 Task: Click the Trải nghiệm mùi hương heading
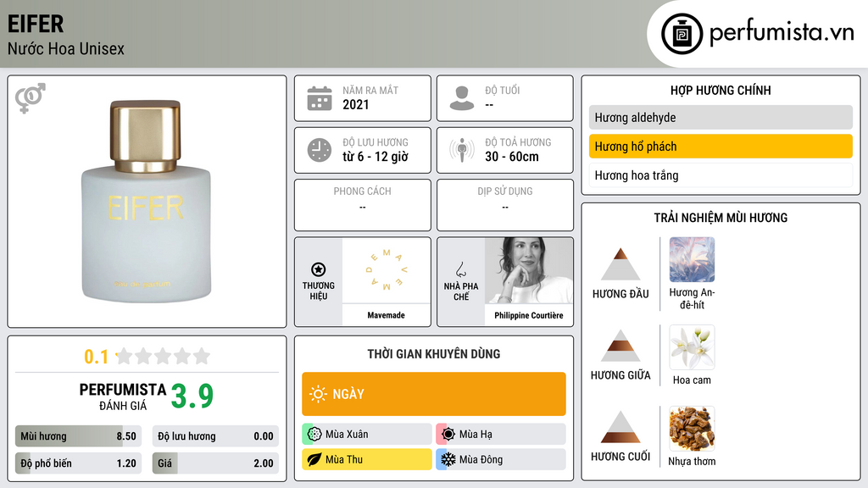tap(721, 218)
